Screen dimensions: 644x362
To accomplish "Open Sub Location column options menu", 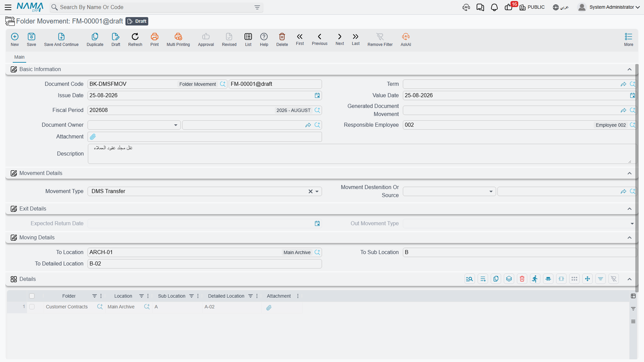I will tap(198, 296).
